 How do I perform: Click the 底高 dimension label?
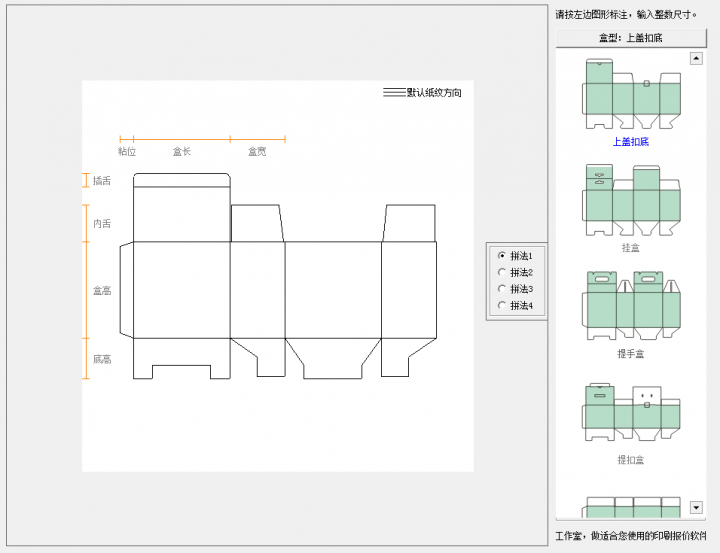(102, 359)
